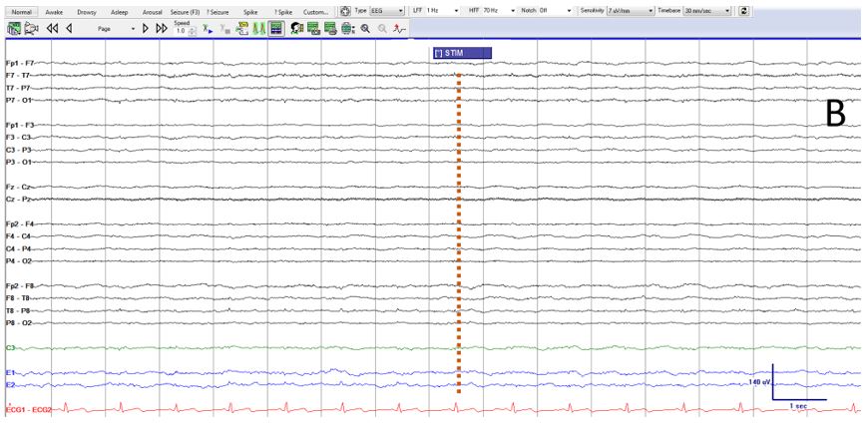Click the X play marker icon

click(x=208, y=29)
